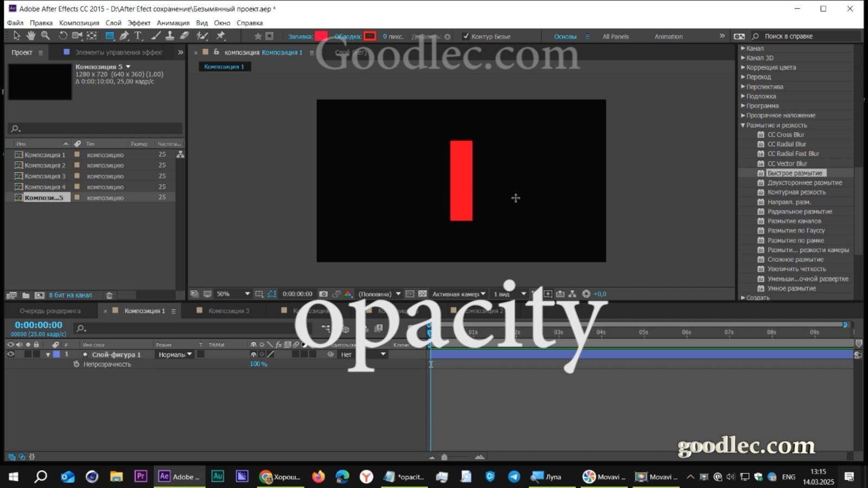
Task: Open the parent Нет dropdown
Action: tap(362, 355)
